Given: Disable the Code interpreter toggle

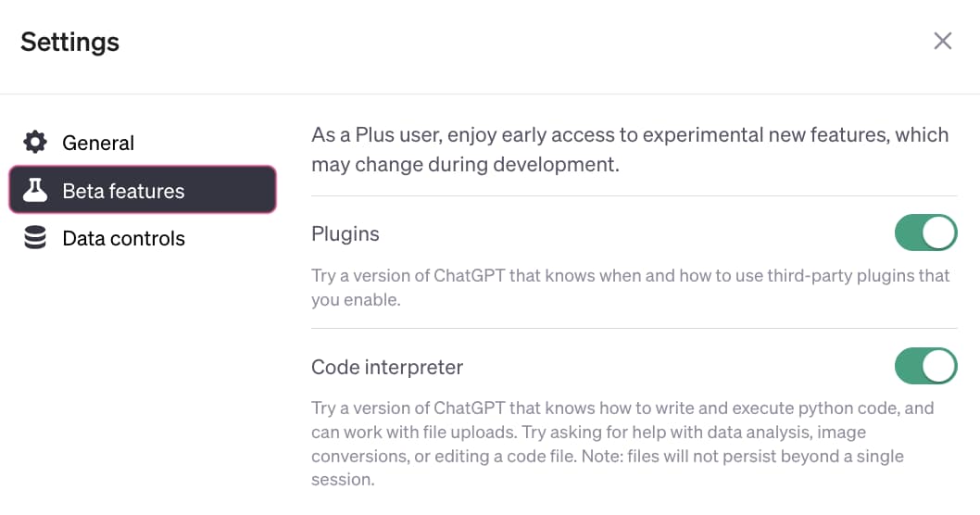Looking at the screenshot, I should (924, 366).
